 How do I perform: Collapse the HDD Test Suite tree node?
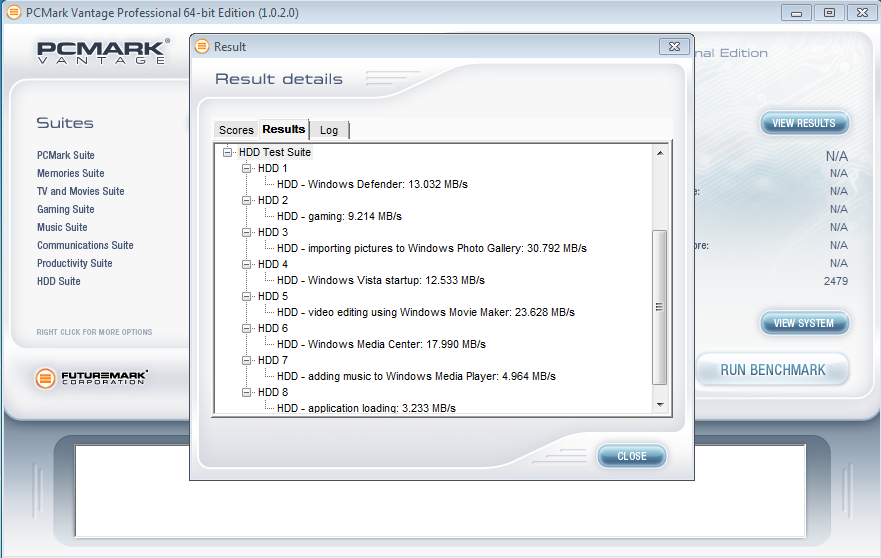228,152
